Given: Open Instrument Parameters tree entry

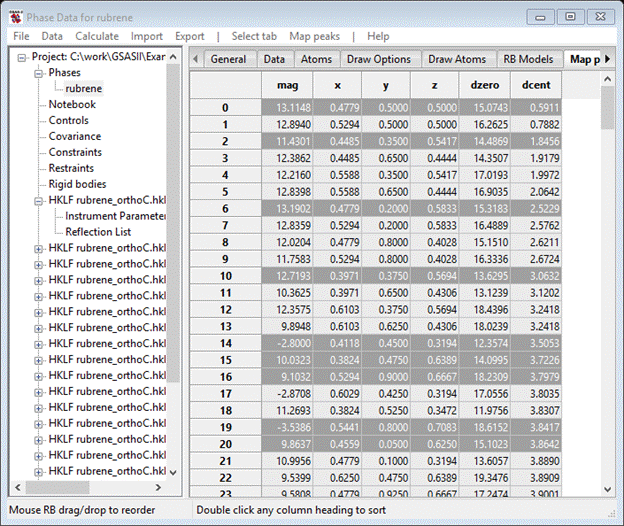Looking at the screenshot, I should [115, 216].
